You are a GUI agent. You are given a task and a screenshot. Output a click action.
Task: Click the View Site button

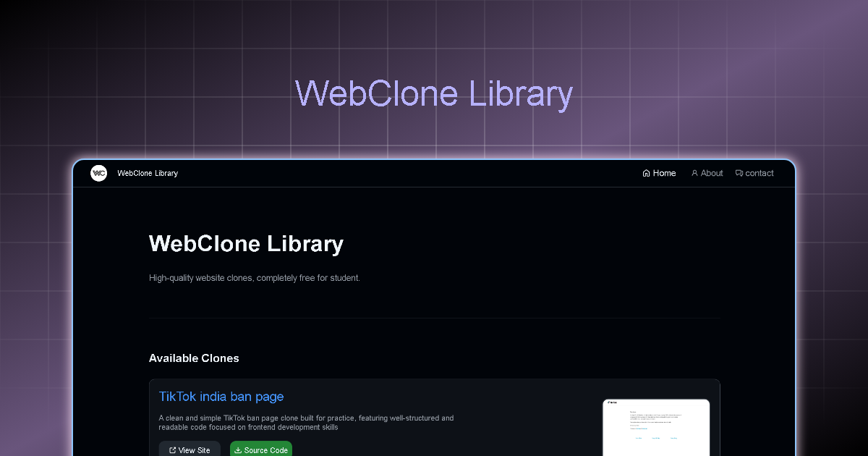coord(190,449)
